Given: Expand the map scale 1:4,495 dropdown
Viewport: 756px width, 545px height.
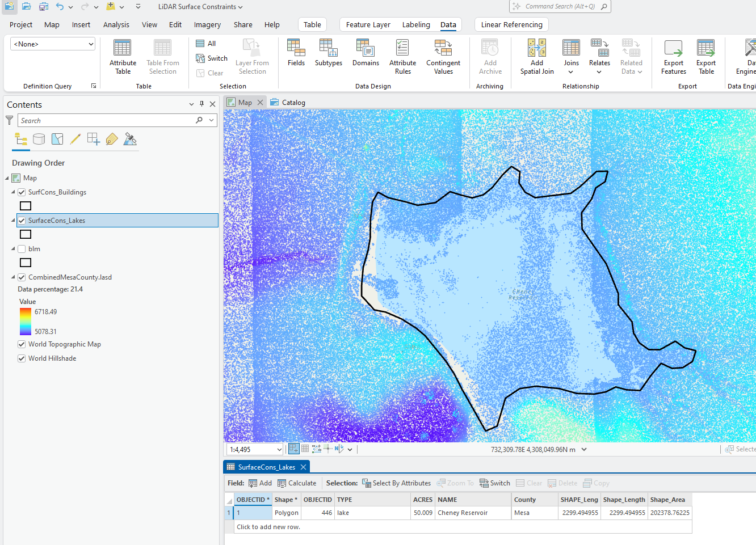Looking at the screenshot, I should 279,450.
